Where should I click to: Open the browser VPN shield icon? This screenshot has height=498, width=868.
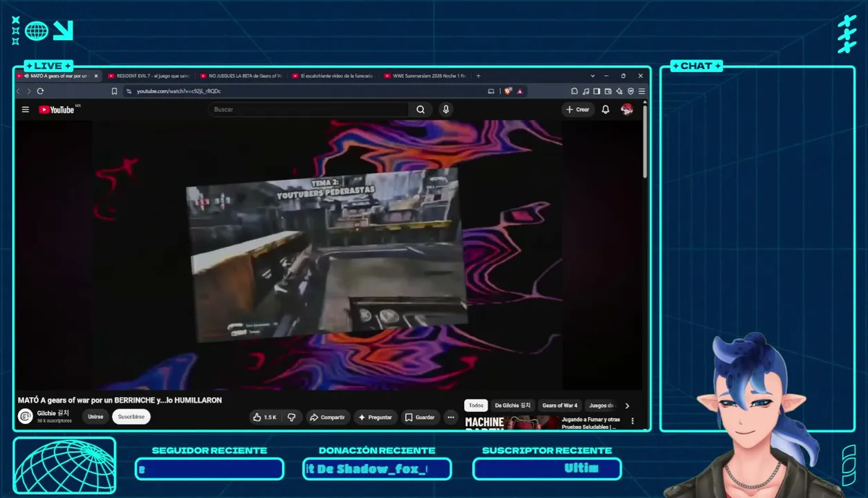630,91
